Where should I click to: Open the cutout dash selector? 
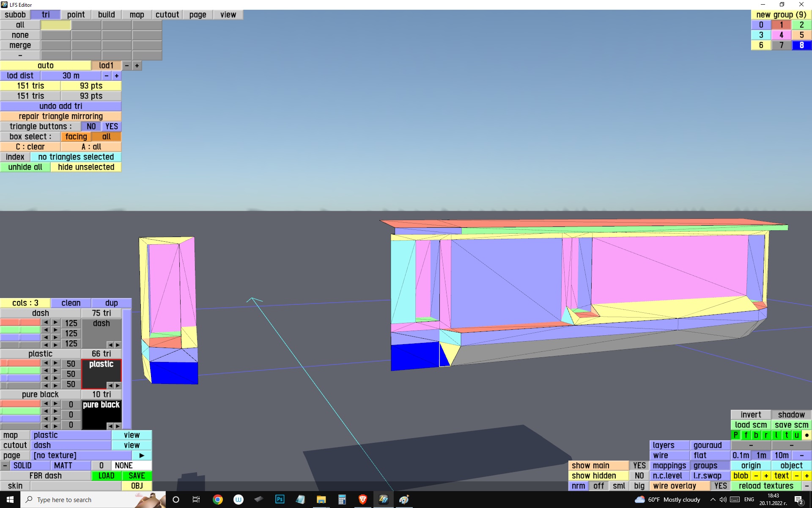tap(71, 445)
